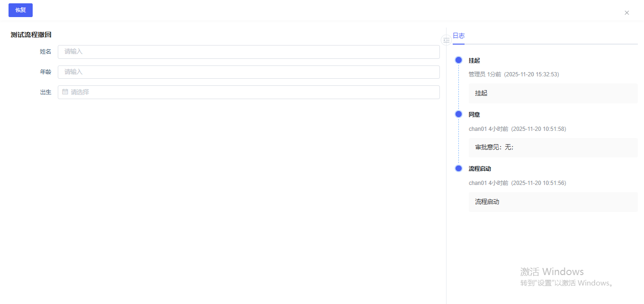Click the 流程启动 log entry title
Image resolution: width=644 pixels, height=304 pixels.
[x=480, y=169]
